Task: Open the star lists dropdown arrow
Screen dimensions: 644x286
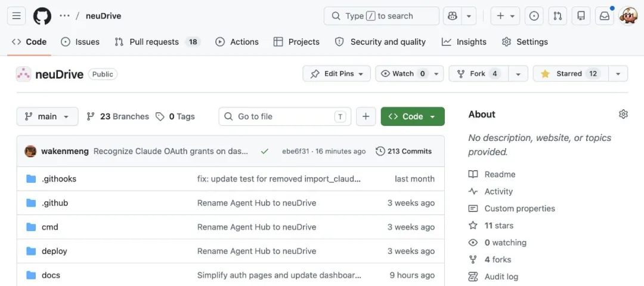Action: point(618,73)
